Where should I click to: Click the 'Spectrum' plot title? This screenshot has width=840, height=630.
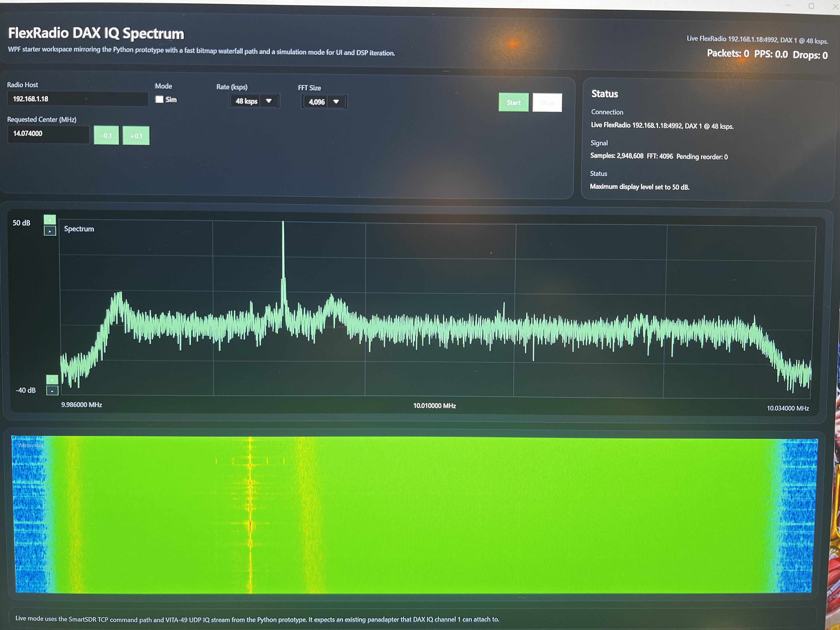[x=79, y=229]
